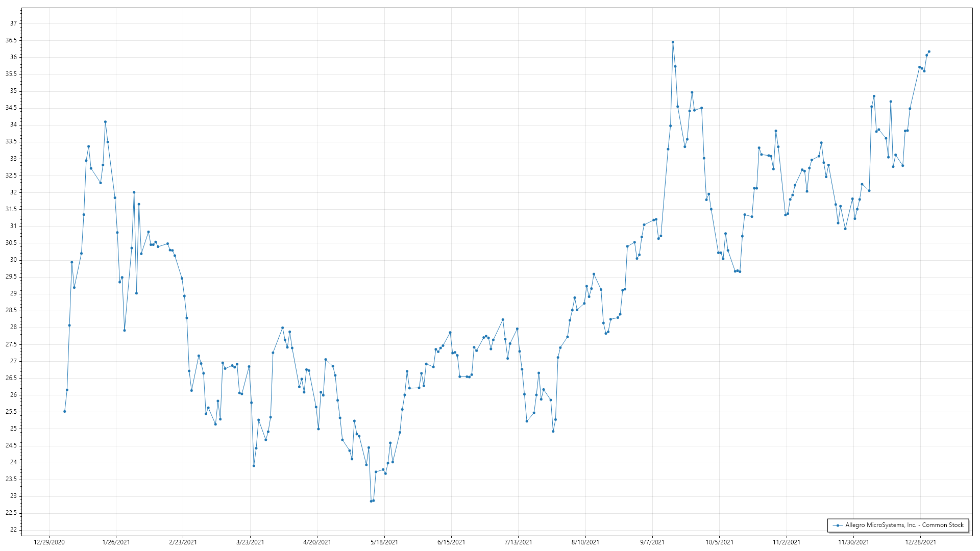Click the first data point at 25.5

coord(64,411)
